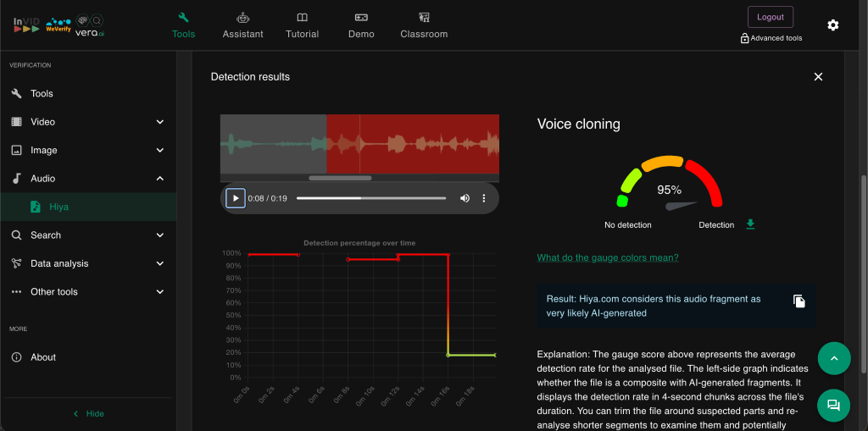The width and height of the screenshot is (868, 431).
Task: Close the Detection results panel
Action: (818, 77)
